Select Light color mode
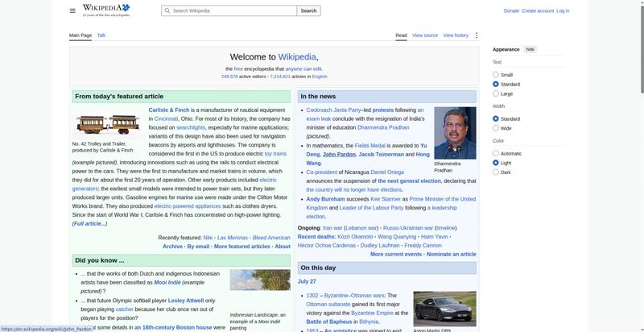This screenshot has width=644, height=332. (x=496, y=163)
